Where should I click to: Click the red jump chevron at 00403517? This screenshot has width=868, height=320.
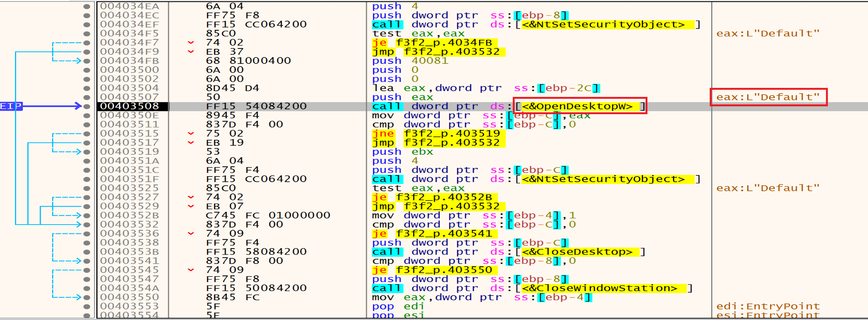(x=191, y=143)
